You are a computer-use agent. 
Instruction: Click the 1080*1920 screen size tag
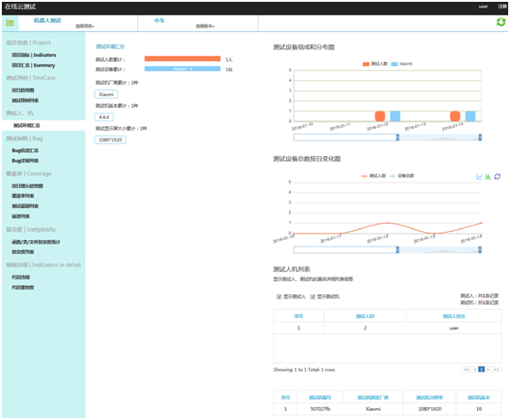click(111, 140)
